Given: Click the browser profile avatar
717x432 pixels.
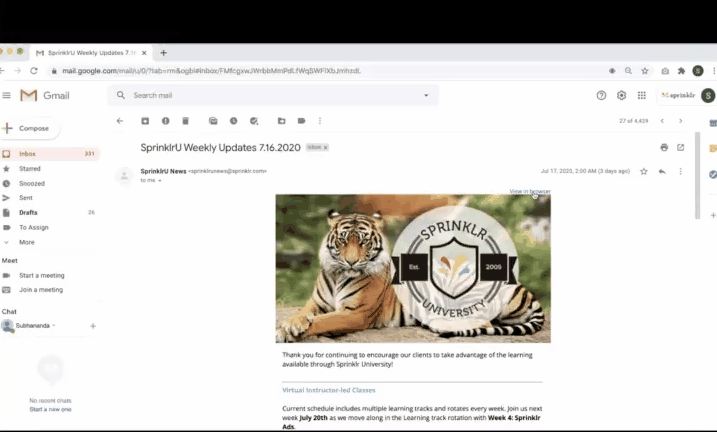Looking at the screenshot, I should 698,70.
